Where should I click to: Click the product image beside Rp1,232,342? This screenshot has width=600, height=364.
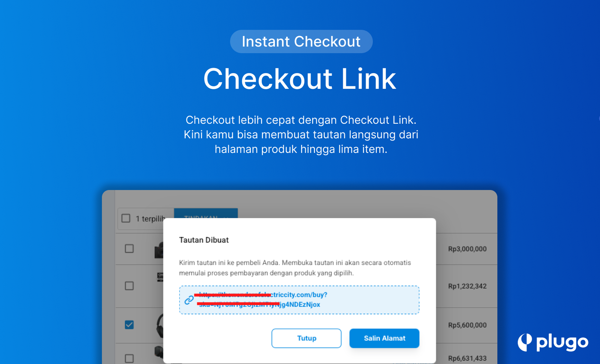(x=160, y=277)
